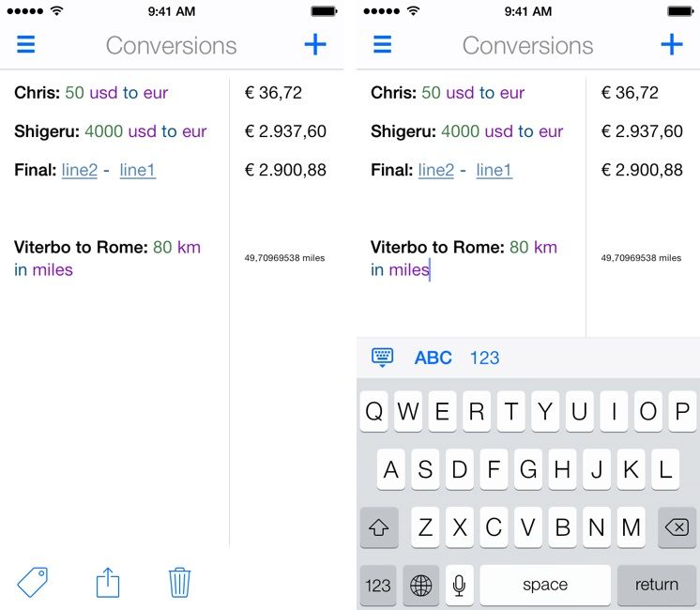This screenshot has height=610, width=700.
Task: Tap the tag icon in bottom toolbar
Action: pos(32,583)
